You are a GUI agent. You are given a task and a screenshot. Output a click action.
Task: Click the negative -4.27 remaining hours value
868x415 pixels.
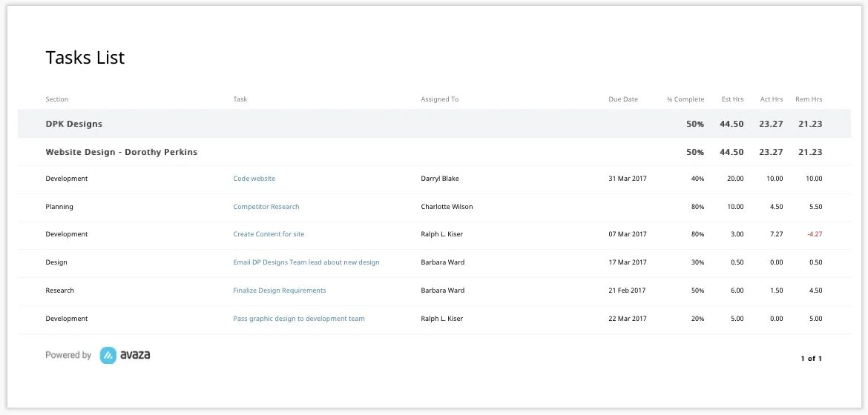point(814,234)
